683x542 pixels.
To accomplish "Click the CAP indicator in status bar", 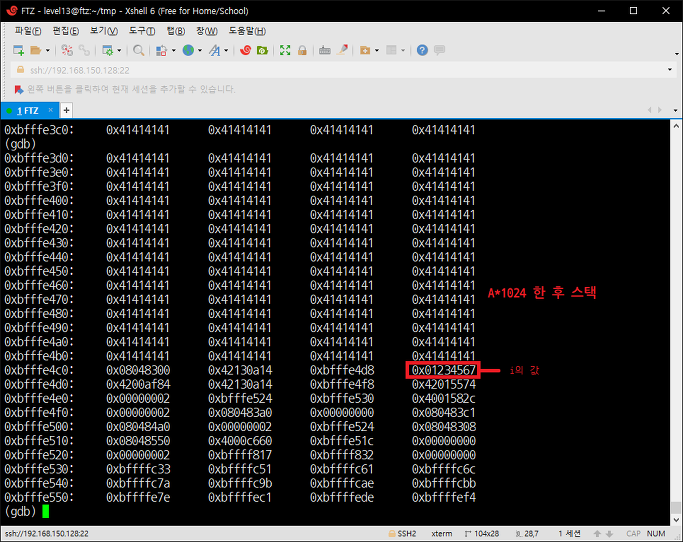I will point(633,534).
